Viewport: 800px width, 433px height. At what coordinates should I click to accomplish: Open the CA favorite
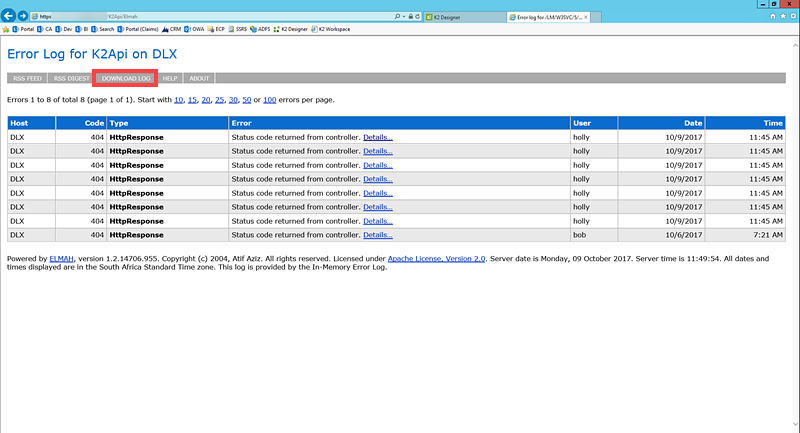[44, 29]
